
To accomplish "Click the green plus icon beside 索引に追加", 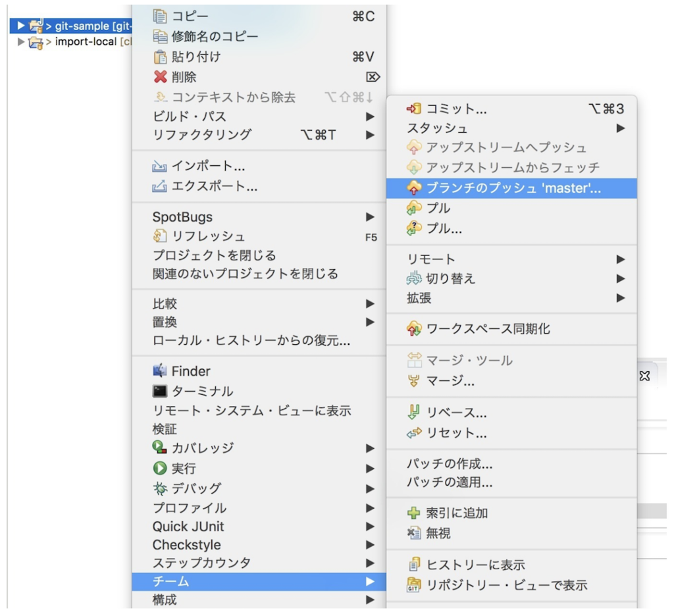I will (413, 513).
